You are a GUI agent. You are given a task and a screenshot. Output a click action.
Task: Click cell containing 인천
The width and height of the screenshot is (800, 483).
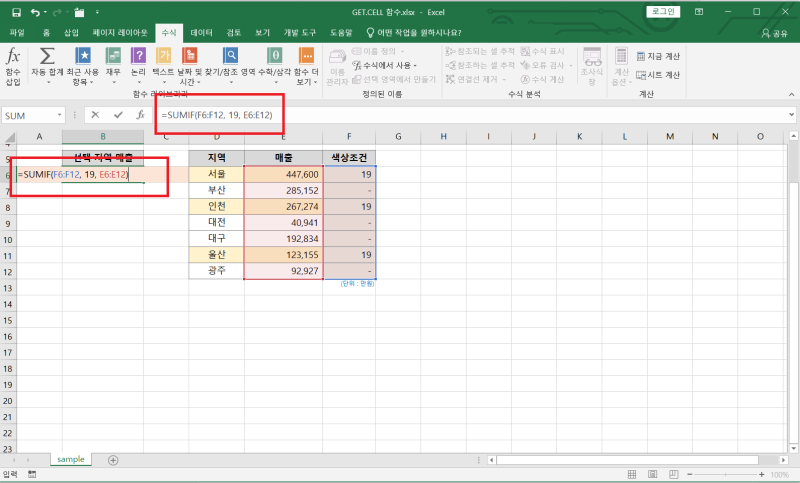click(x=216, y=206)
